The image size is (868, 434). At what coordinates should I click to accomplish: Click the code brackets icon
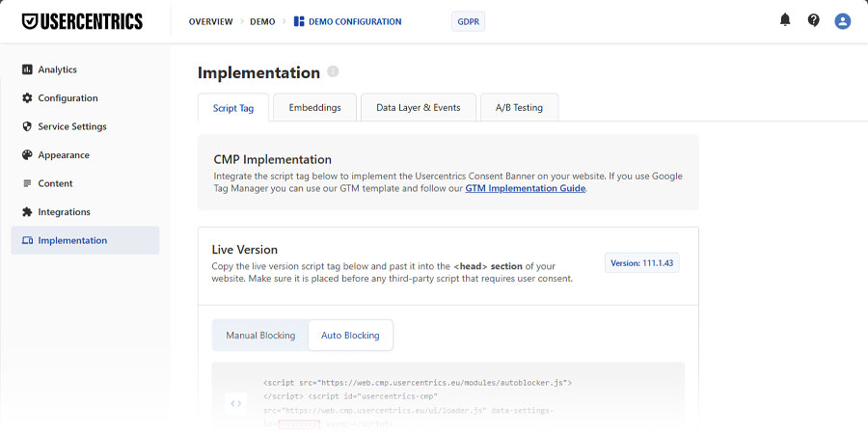point(236,403)
